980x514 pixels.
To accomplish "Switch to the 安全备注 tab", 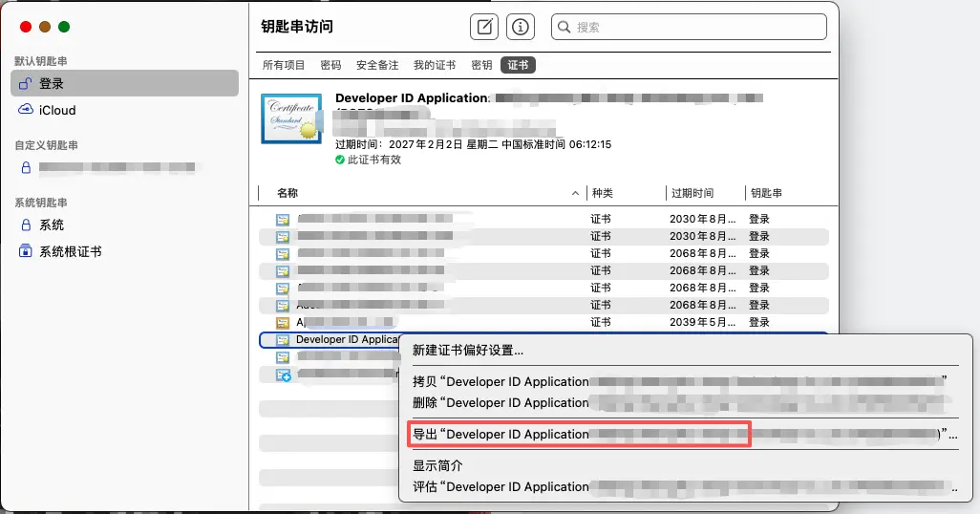I will point(377,65).
